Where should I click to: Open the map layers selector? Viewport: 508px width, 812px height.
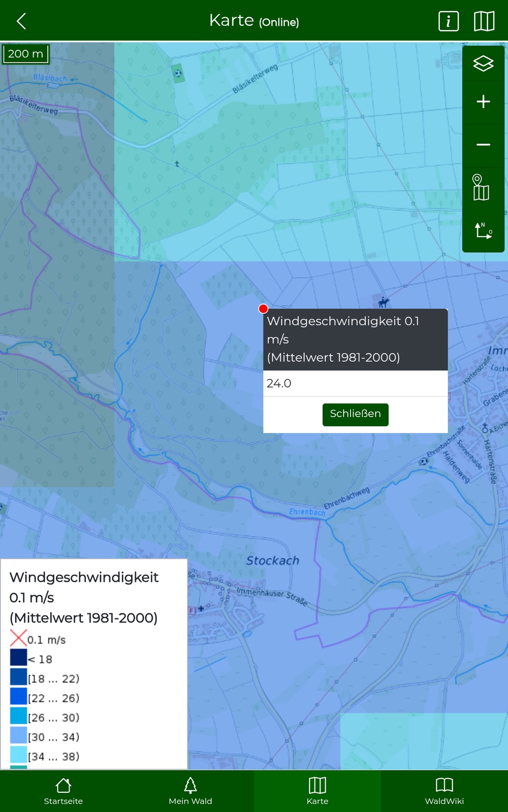tap(483, 63)
